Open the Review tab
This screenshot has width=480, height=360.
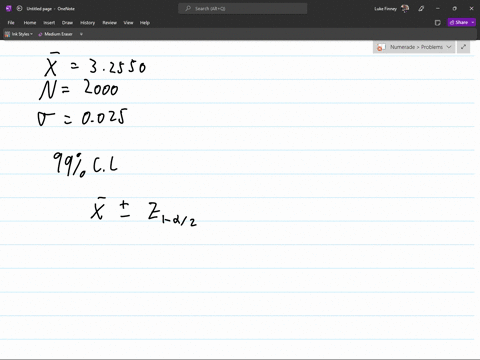tap(109, 23)
